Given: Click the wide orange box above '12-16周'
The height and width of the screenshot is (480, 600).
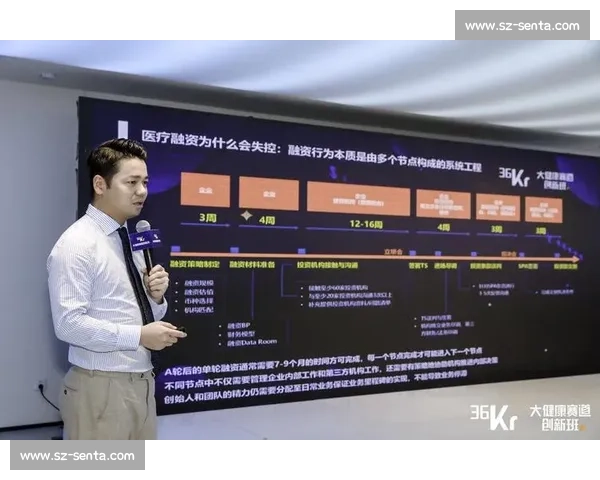Looking at the screenshot, I should click(x=359, y=199).
